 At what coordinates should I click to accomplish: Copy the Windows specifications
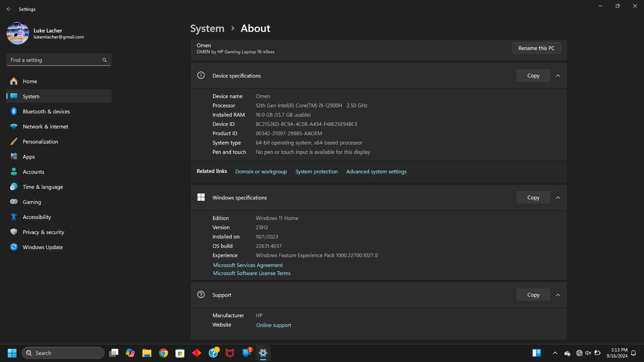533,197
